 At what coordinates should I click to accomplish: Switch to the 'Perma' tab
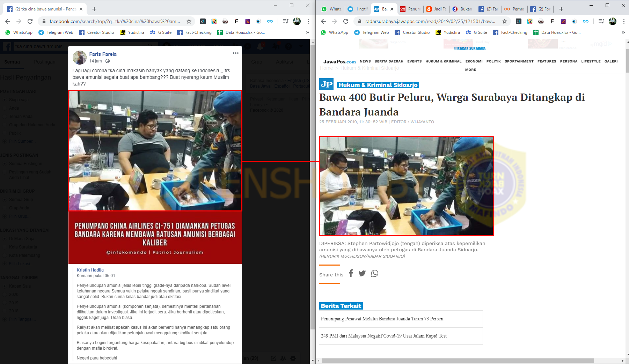(514, 9)
